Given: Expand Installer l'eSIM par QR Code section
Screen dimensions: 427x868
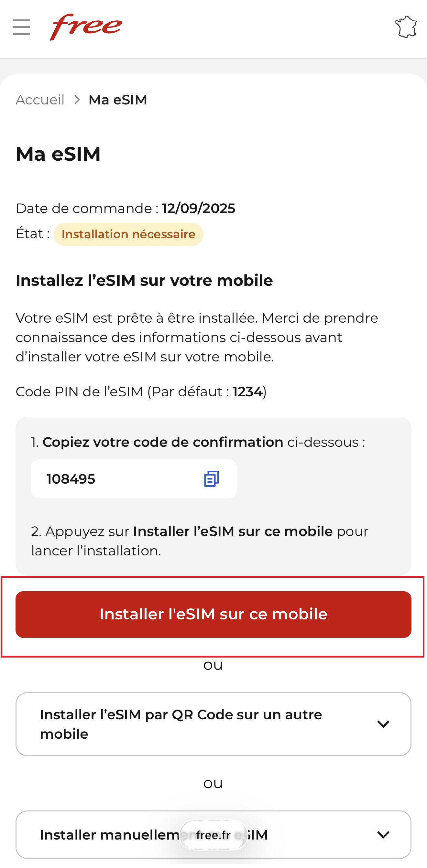Looking at the screenshot, I should pyautogui.click(x=181, y=724).
